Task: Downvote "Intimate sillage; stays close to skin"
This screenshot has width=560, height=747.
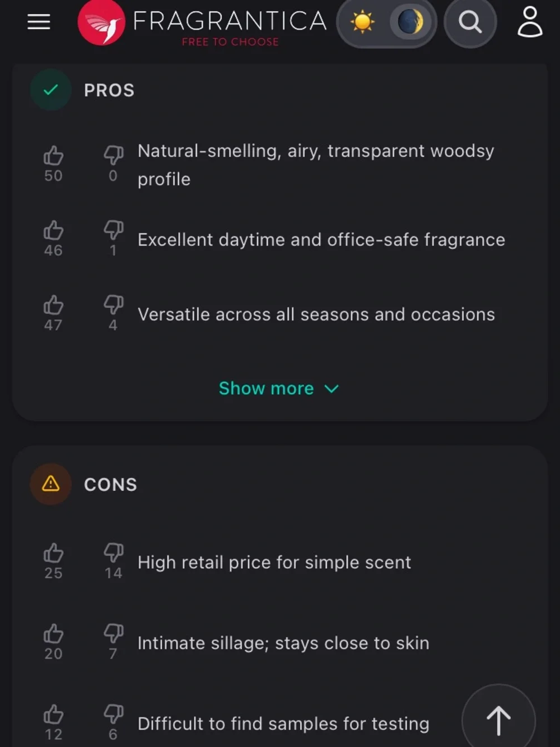Action: click(x=113, y=633)
